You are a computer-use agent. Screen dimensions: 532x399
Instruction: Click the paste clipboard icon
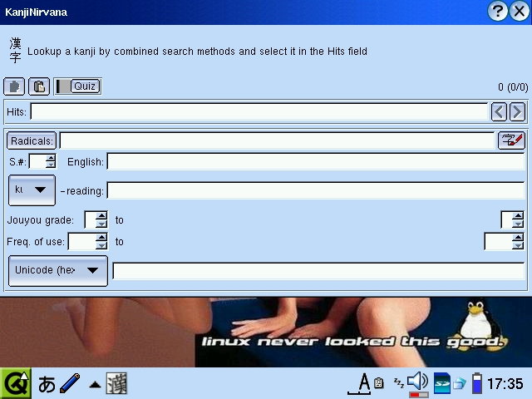pos(39,86)
